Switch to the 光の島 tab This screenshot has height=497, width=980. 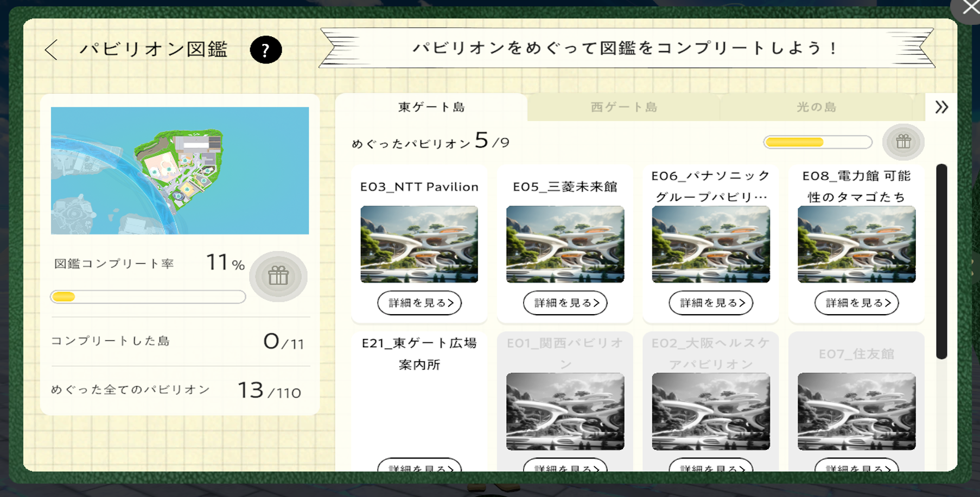coord(816,107)
